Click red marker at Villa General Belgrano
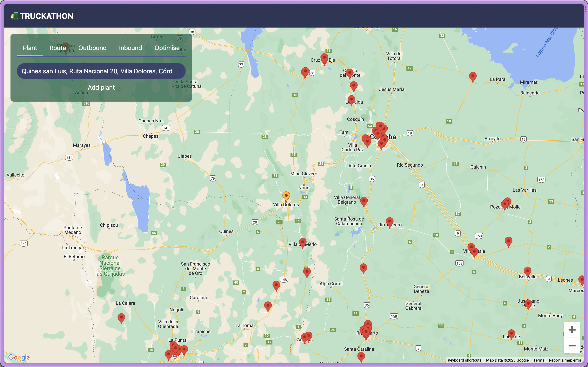 tap(364, 201)
